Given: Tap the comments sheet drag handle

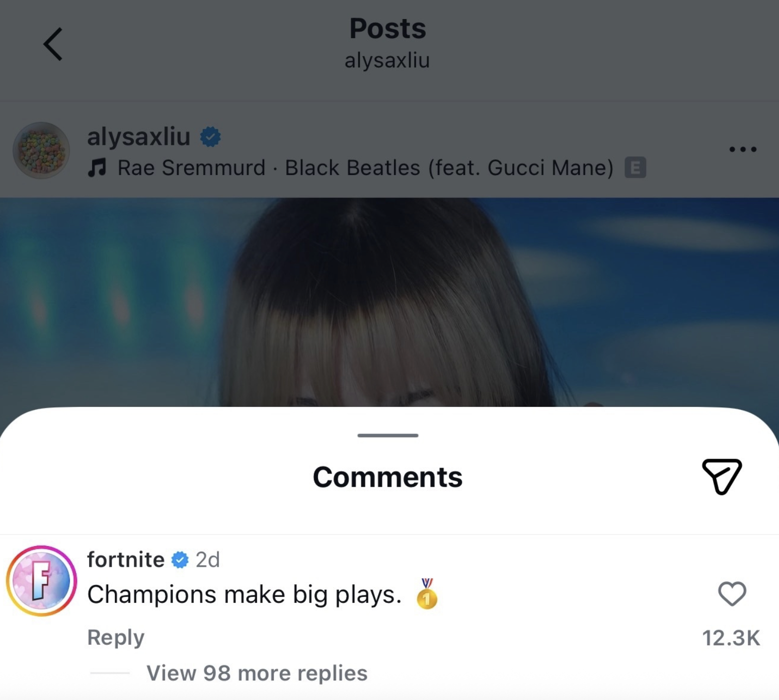Looking at the screenshot, I should pos(388,435).
